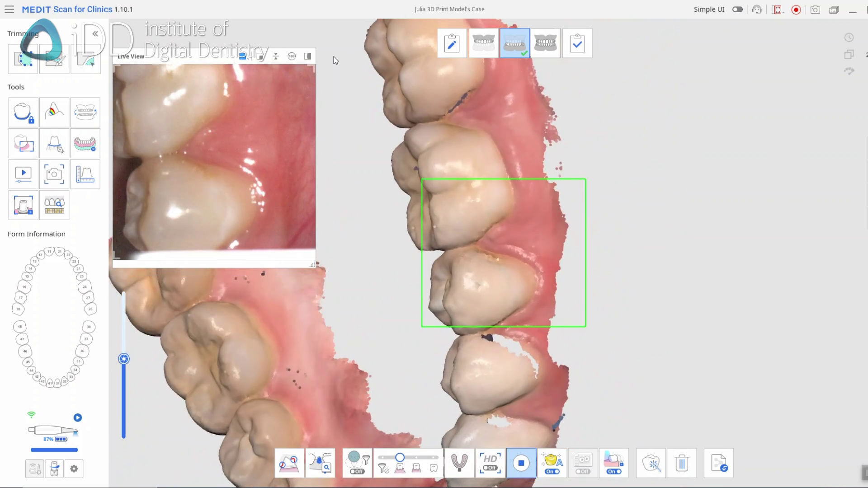Image resolution: width=868 pixels, height=488 pixels.
Task: Open the final confirmation checklist
Action: pos(578,43)
